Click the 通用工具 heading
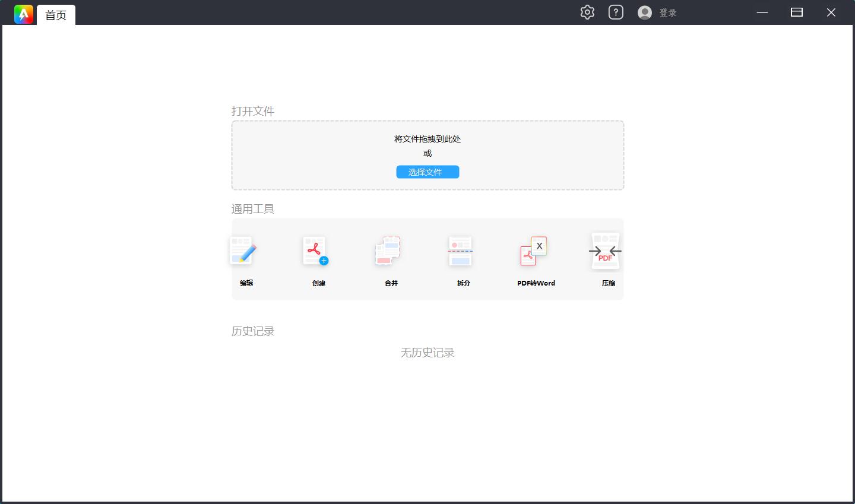Screen dimensions: 855x504 tap(253, 209)
